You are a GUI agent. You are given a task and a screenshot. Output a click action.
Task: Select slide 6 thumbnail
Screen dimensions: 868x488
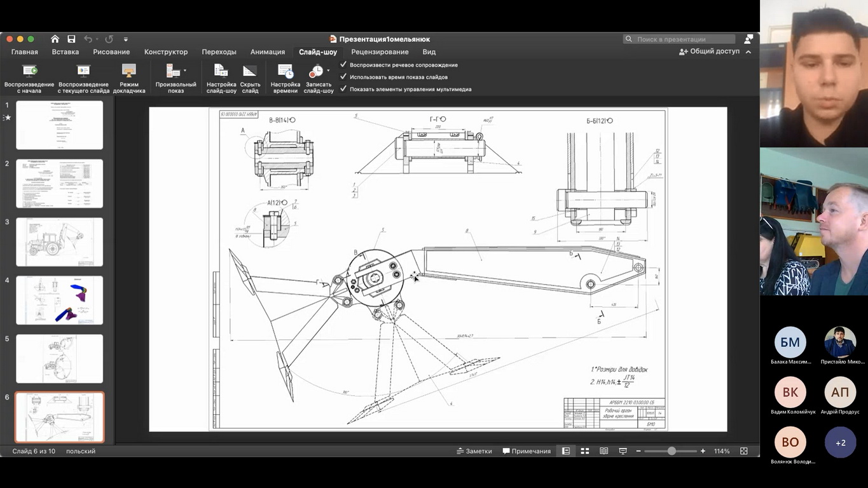coord(59,417)
